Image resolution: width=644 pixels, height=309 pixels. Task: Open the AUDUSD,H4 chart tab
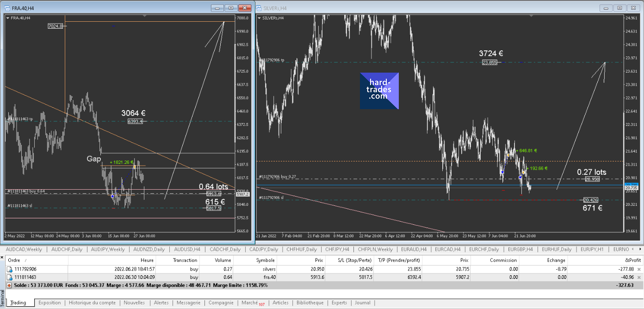tap(186, 249)
